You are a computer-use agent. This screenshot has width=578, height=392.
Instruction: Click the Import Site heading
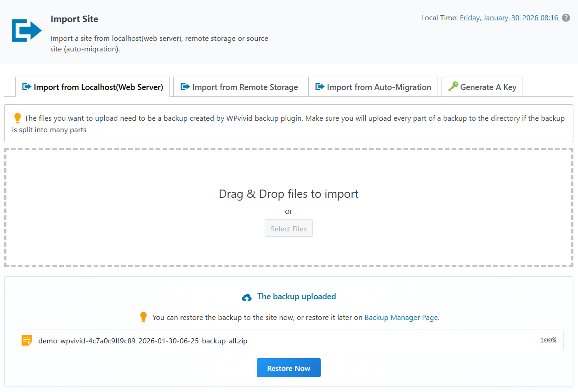pos(74,19)
